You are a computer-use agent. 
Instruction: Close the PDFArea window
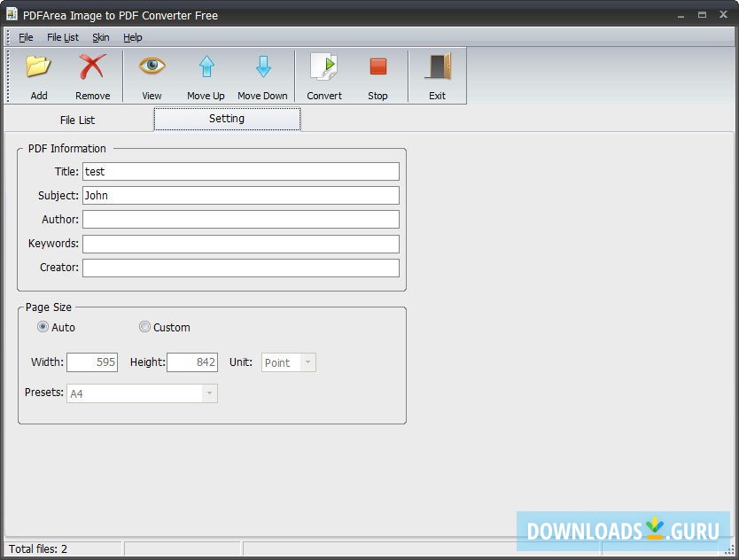pos(723,14)
